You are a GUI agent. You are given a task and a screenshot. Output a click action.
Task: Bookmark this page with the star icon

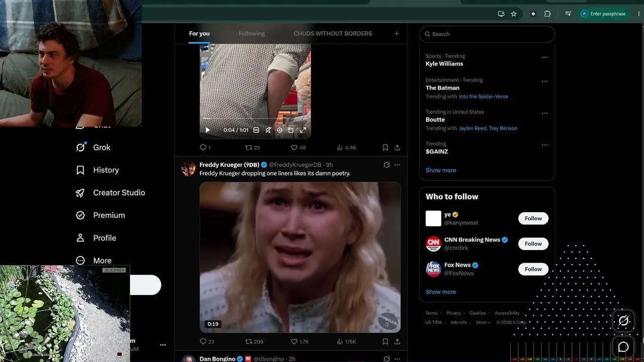pos(514,14)
